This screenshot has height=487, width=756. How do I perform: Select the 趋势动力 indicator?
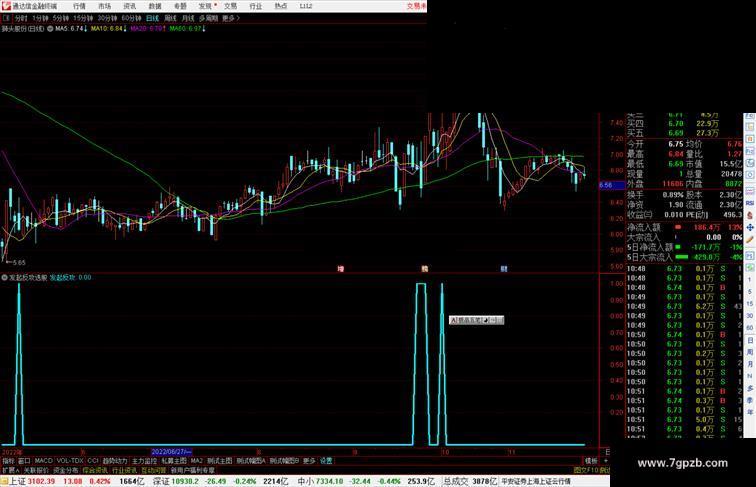click(115, 461)
